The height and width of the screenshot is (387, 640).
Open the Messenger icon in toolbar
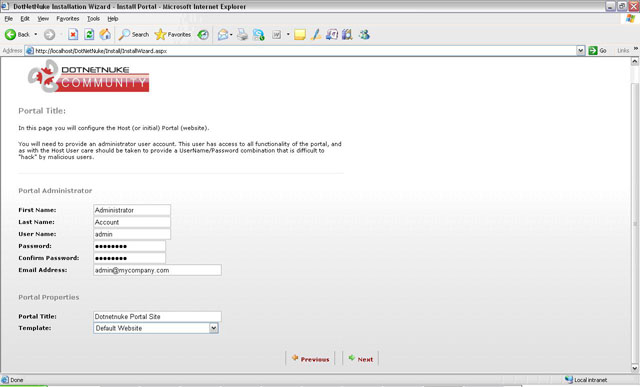[x=364, y=35]
